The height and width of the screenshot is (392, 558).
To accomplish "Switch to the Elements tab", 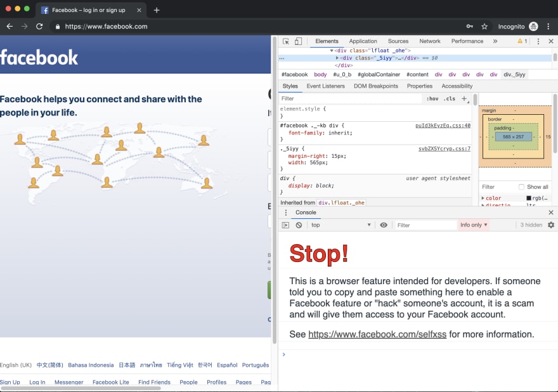I will coord(327,41).
